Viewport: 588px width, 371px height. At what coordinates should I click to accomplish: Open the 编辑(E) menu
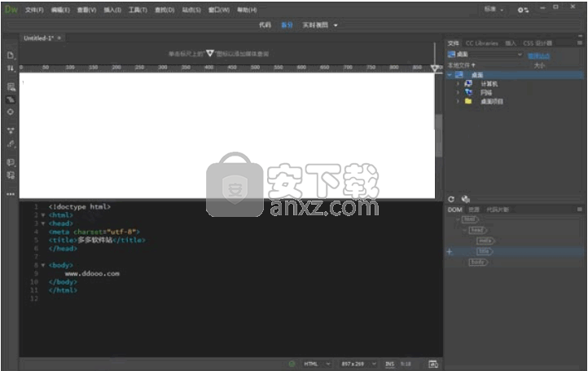click(60, 10)
